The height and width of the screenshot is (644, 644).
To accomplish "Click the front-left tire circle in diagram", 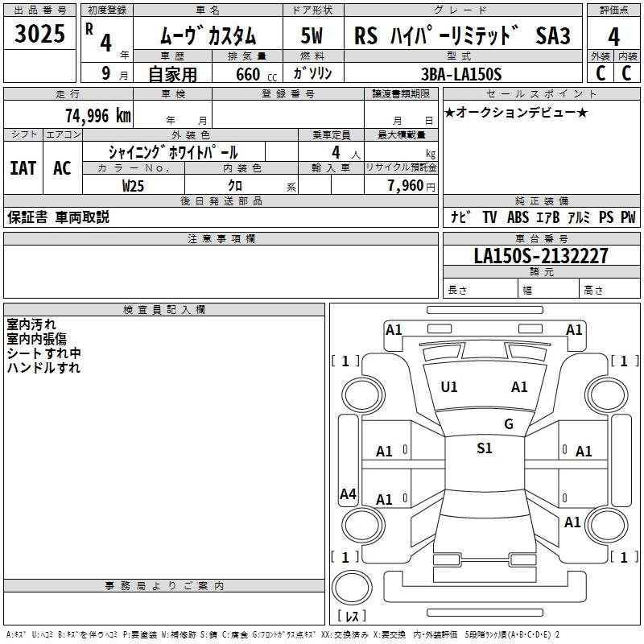I will pos(362,395).
